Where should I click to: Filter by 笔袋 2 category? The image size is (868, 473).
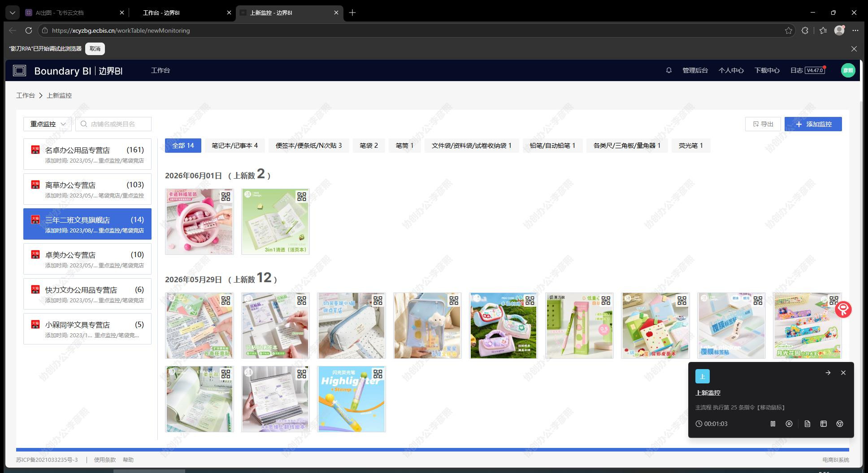pos(369,146)
